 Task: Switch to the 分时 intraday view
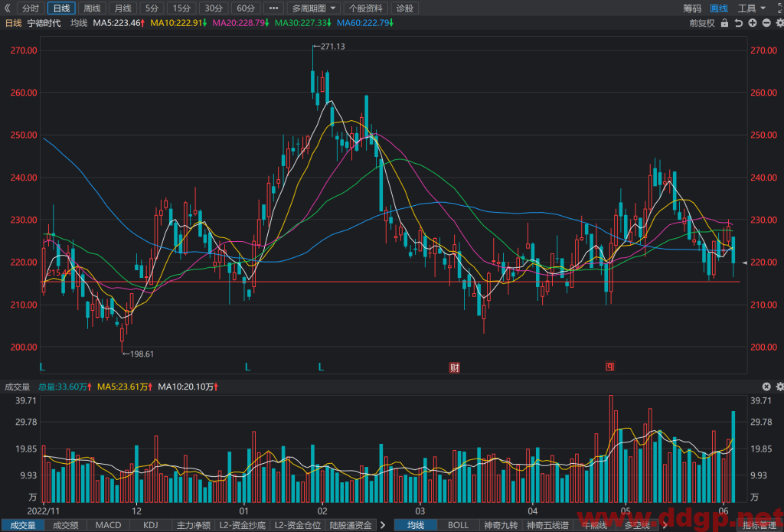[30, 8]
